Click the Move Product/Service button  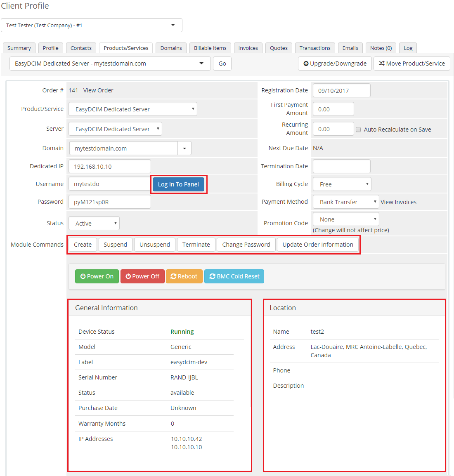tap(412, 64)
